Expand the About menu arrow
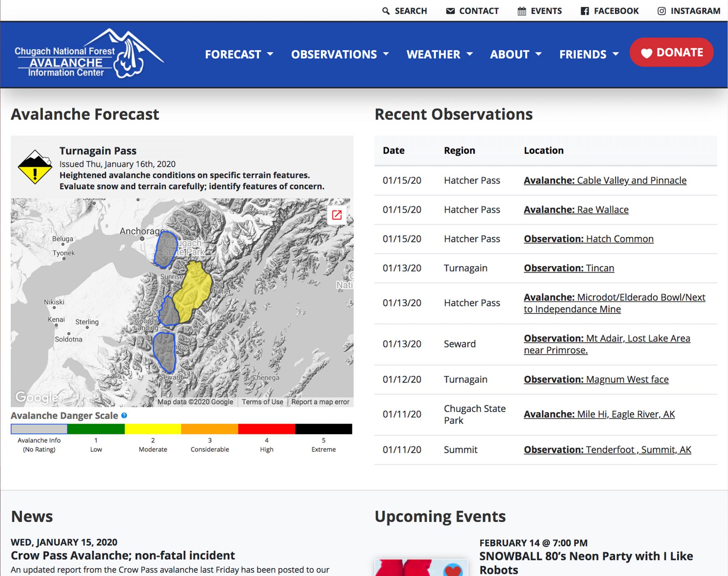Screen dimensions: 728x576 [x=538, y=54]
